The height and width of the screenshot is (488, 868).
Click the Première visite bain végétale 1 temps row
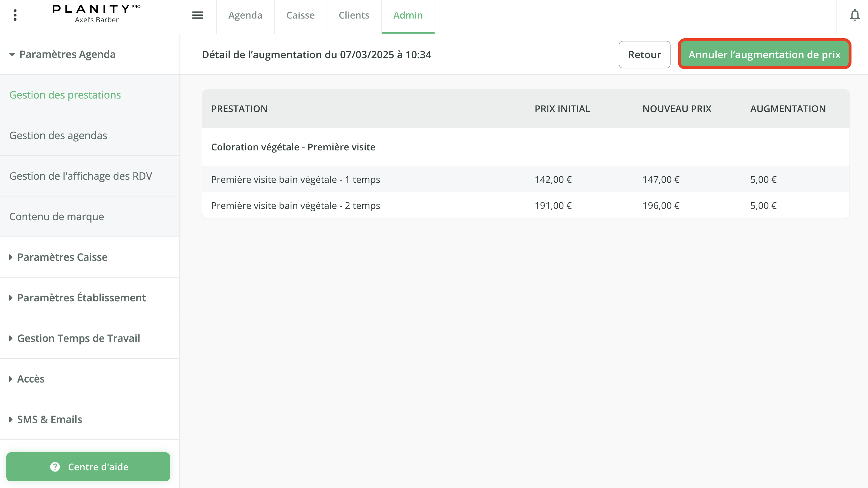(x=296, y=179)
